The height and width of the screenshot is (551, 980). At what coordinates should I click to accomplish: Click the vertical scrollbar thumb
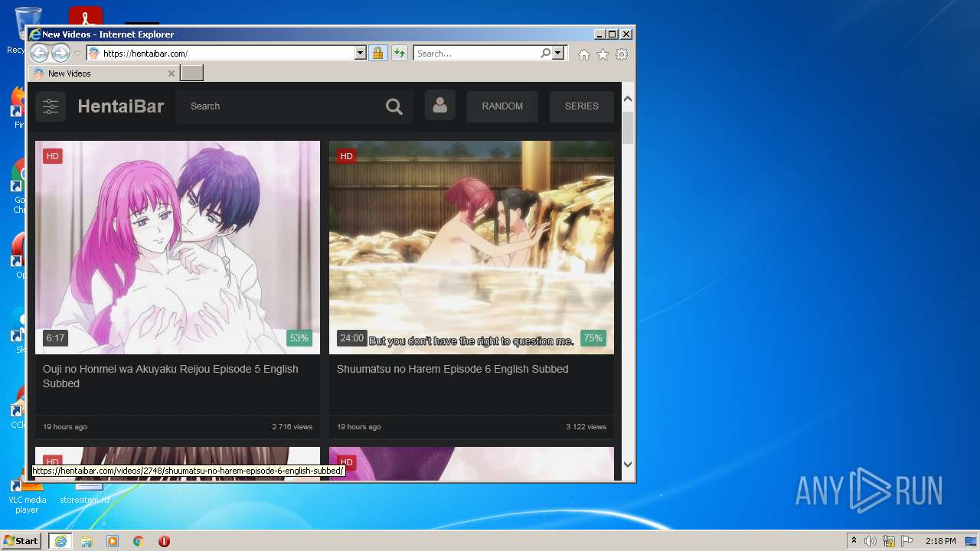[628, 127]
